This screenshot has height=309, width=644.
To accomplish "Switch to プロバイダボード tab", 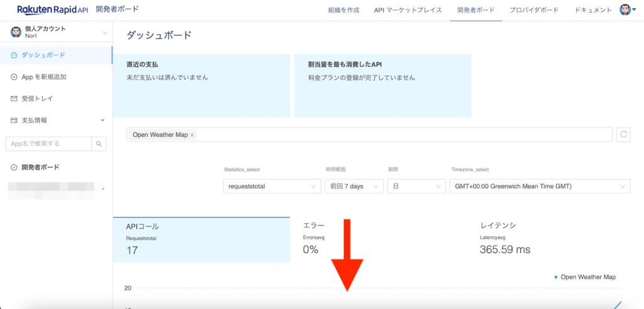I will pos(535,10).
